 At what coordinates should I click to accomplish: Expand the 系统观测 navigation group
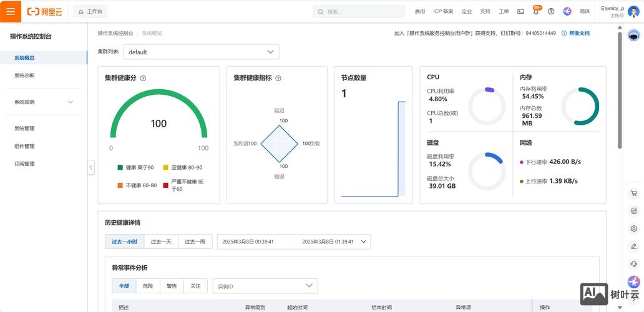(43, 102)
